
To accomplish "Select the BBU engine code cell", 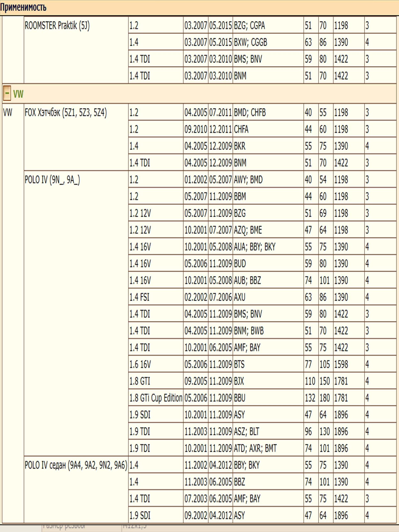I will click(x=240, y=398).
